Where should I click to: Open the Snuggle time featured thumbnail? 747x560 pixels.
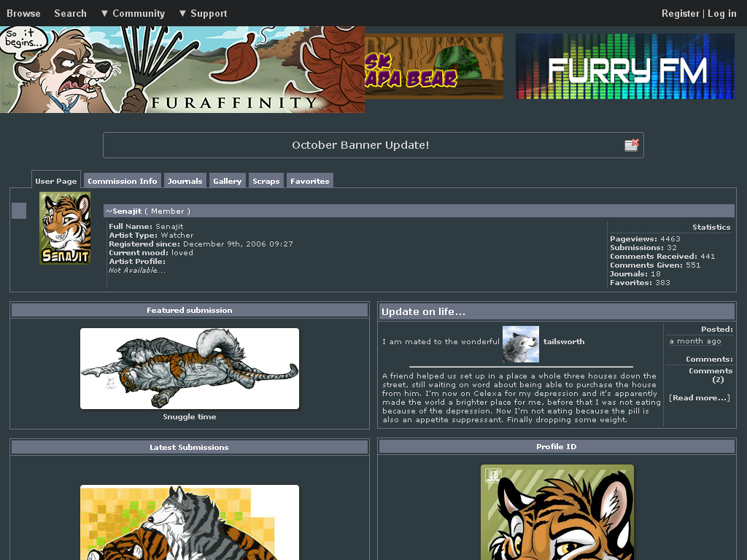tap(190, 368)
